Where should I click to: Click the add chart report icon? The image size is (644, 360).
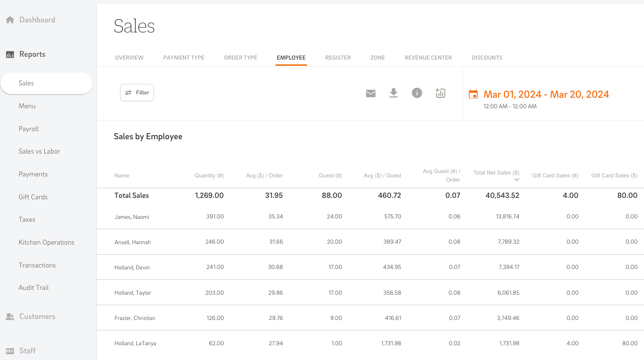[x=440, y=93]
